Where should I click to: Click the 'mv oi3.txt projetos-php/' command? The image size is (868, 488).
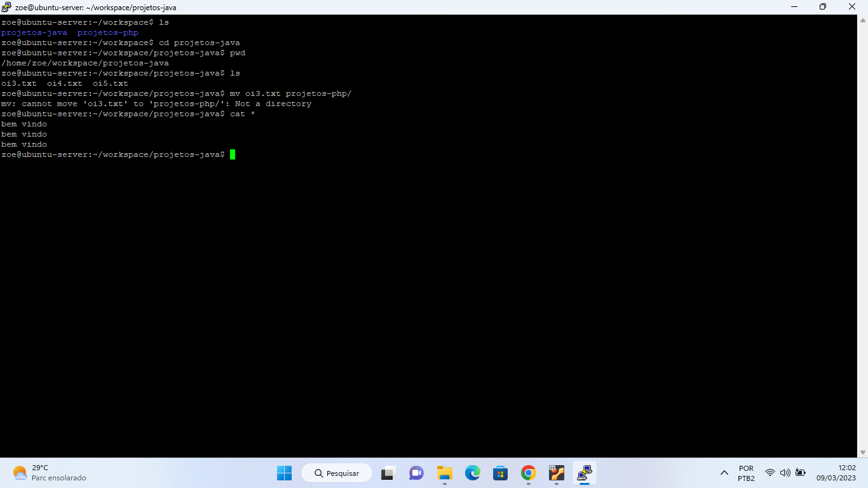(x=291, y=93)
